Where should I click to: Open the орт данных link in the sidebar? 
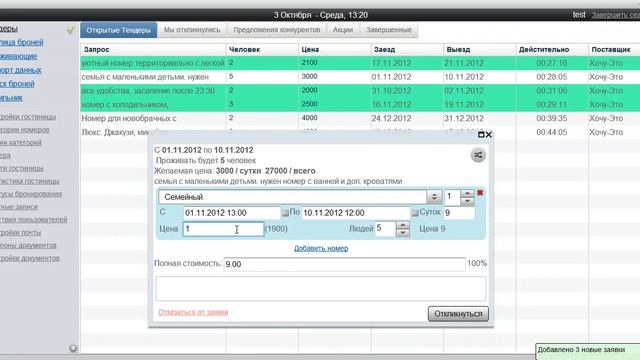(20, 70)
